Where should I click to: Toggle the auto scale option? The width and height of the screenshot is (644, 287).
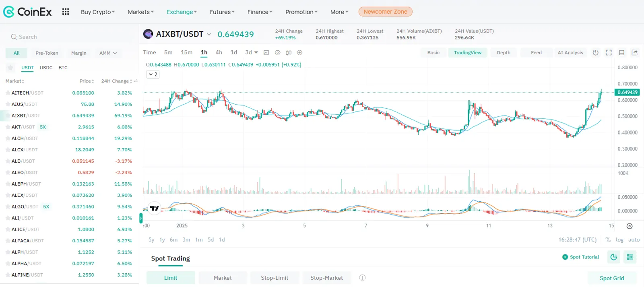click(x=634, y=240)
